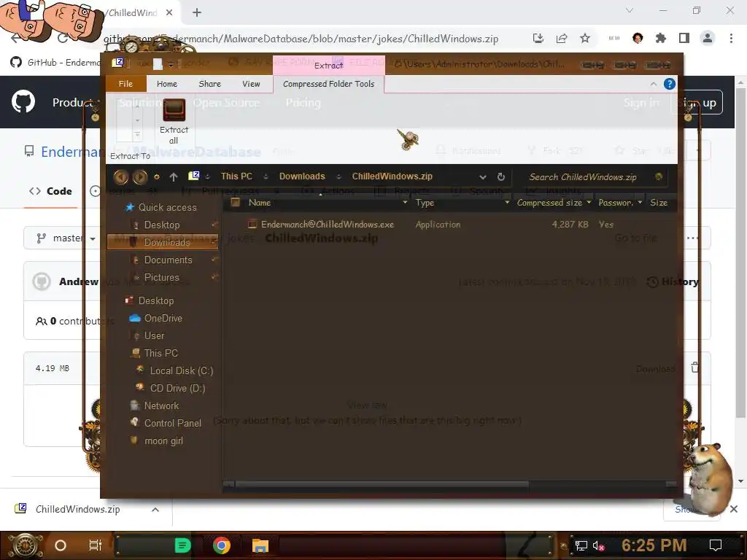Click the search magnifier in Explorer
This screenshot has height=560, width=747.
coord(659,176)
